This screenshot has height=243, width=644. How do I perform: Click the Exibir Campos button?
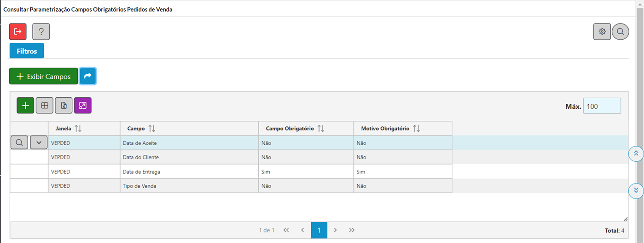point(44,76)
